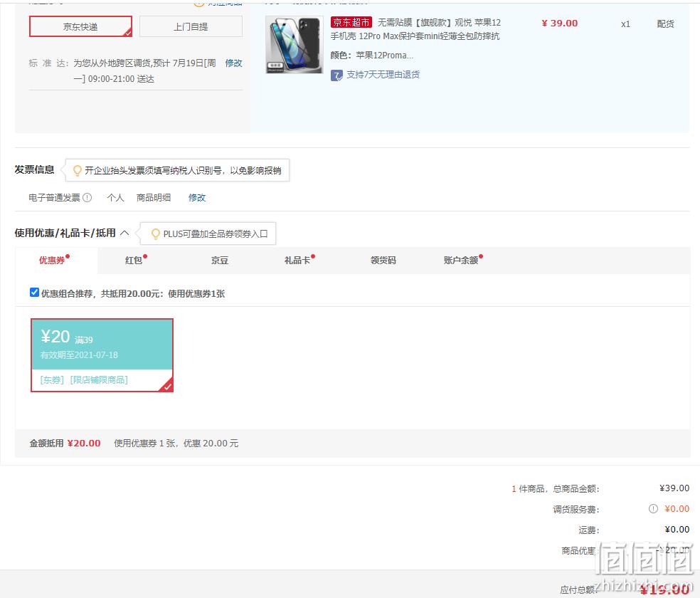Screen dimensions: 700x598
Task: Click 金额抵用 ¥20.00 amount text
Action: [83, 443]
